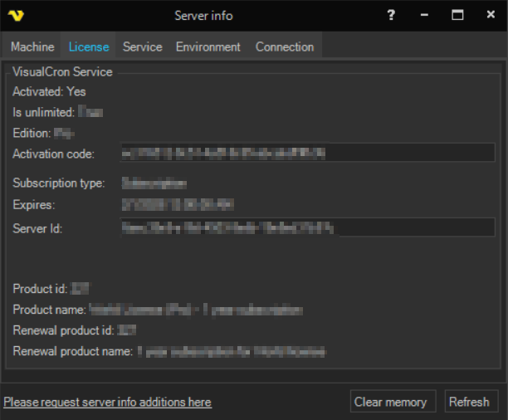Switch to the Machine tab
The height and width of the screenshot is (420, 508).
click(x=32, y=46)
